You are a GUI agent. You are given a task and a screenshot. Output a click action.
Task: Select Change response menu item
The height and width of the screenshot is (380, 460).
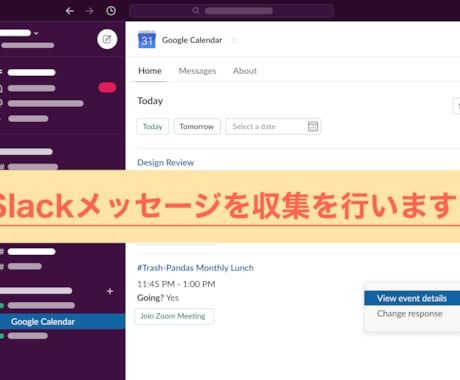pyautogui.click(x=410, y=314)
